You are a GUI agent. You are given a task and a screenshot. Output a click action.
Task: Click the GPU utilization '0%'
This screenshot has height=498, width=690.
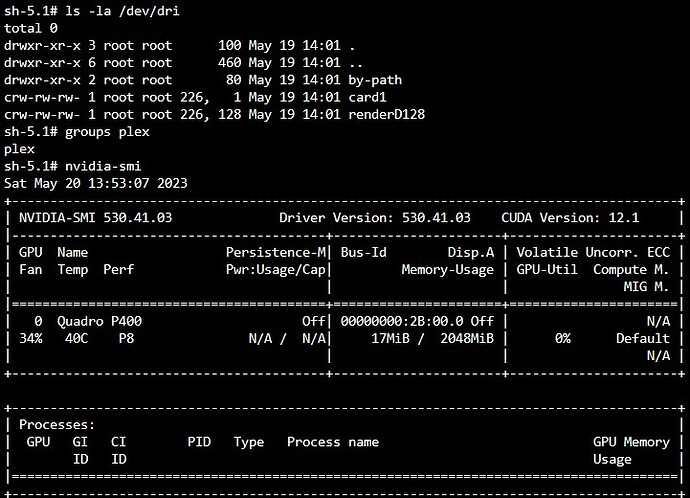pyautogui.click(x=562, y=339)
